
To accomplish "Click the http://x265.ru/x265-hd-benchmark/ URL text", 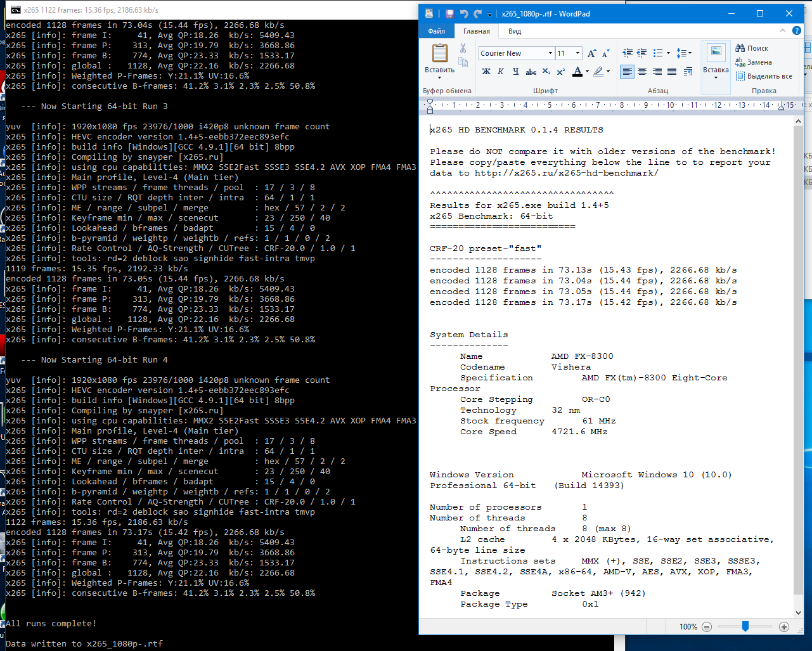I will [x=566, y=173].
